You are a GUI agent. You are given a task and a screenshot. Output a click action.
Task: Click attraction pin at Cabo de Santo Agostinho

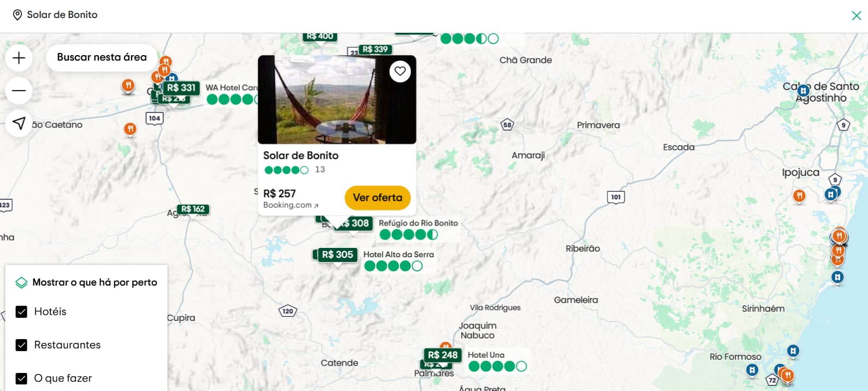804,91
